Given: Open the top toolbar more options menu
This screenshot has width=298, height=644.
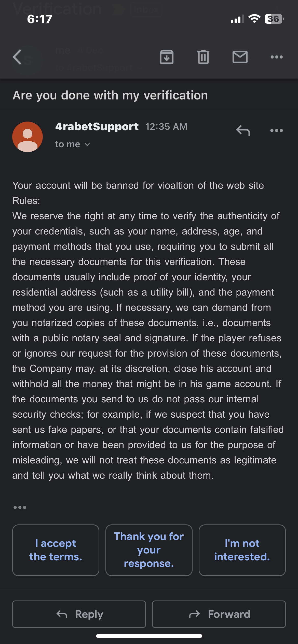Looking at the screenshot, I should pyautogui.click(x=277, y=57).
